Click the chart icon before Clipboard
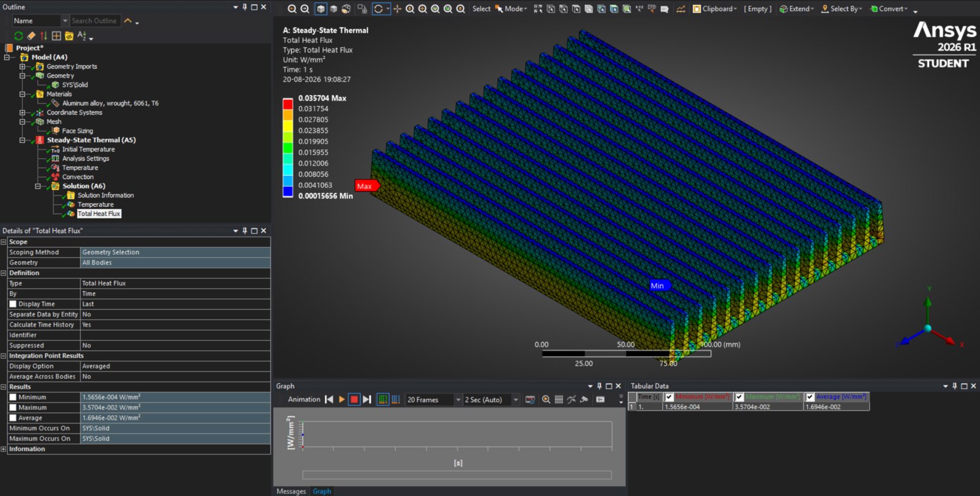The height and width of the screenshot is (496, 980). (x=680, y=9)
